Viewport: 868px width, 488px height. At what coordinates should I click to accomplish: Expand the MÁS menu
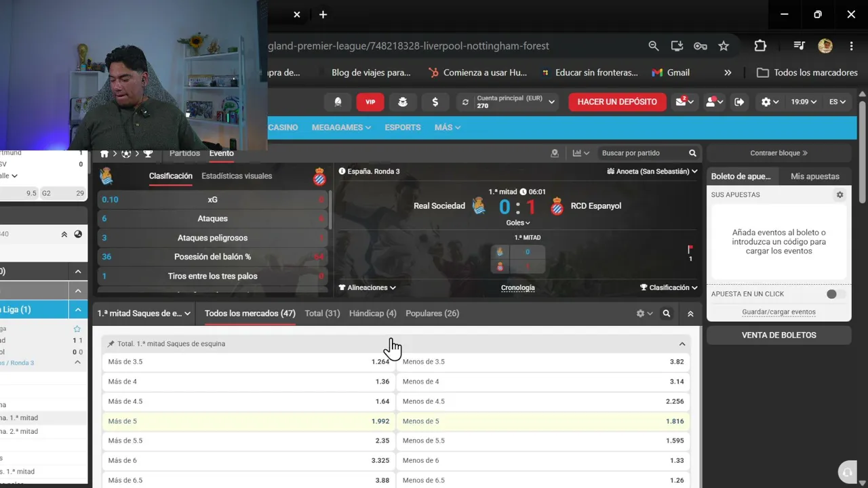pyautogui.click(x=448, y=127)
